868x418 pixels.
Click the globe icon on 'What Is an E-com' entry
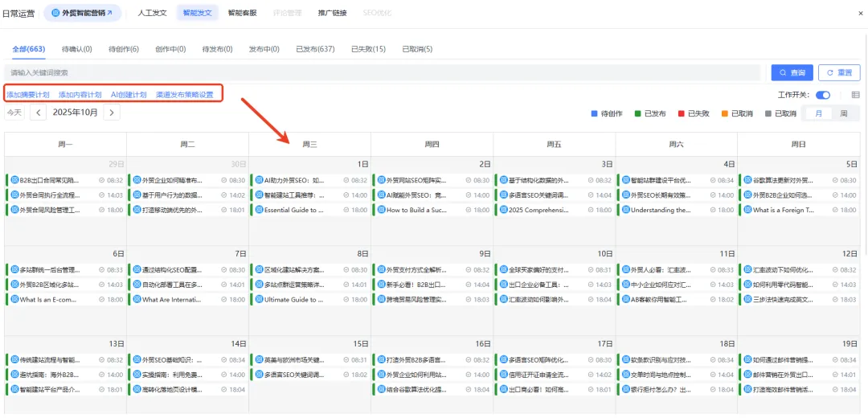(14, 300)
